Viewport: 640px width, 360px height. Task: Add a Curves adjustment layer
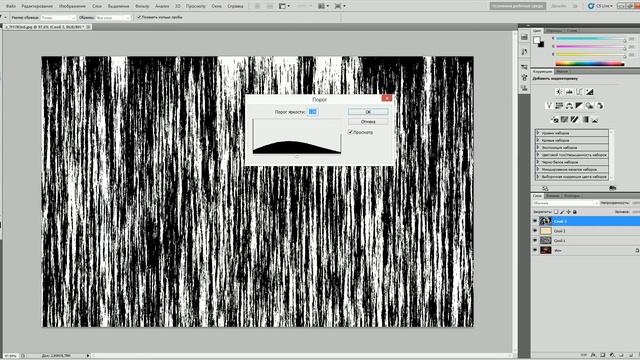[x=579, y=92]
